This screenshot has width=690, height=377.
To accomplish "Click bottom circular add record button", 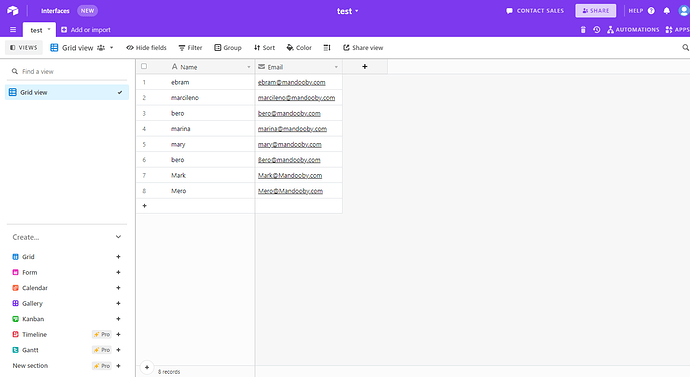I will coord(147,367).
